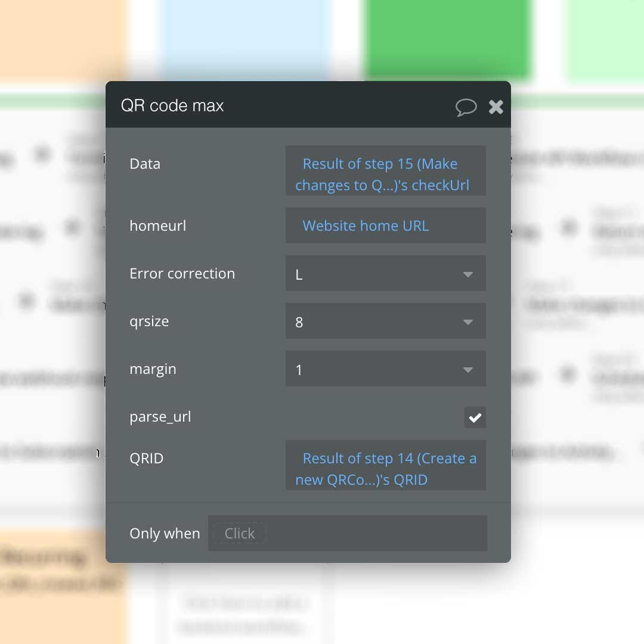644x644 pixels.
Task: Click the Only when condition field
Action: click(x=347, y=533)
